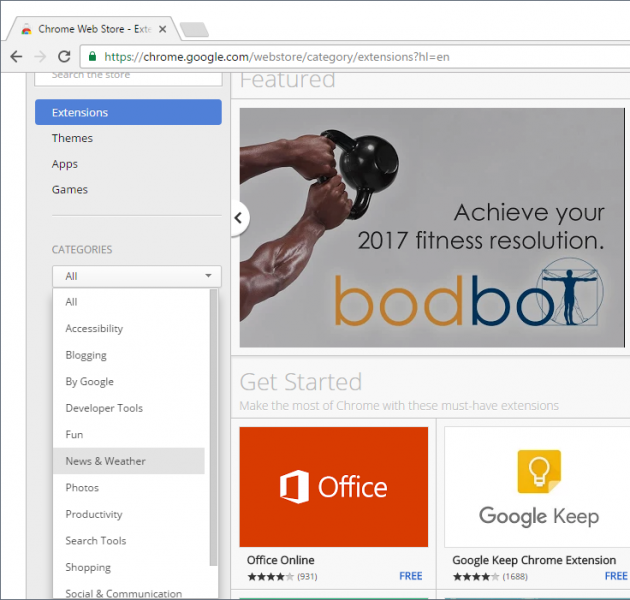Choose the Blogging category

[129, 355]
